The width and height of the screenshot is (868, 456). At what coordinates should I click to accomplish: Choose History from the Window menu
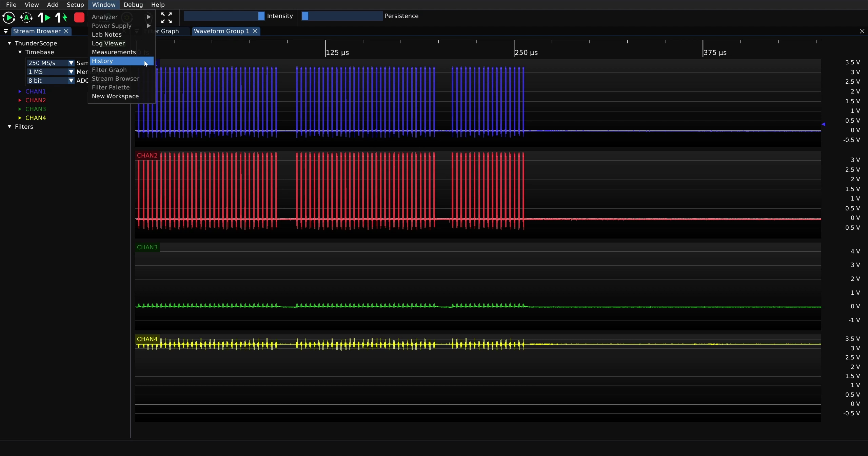(122, 61)
